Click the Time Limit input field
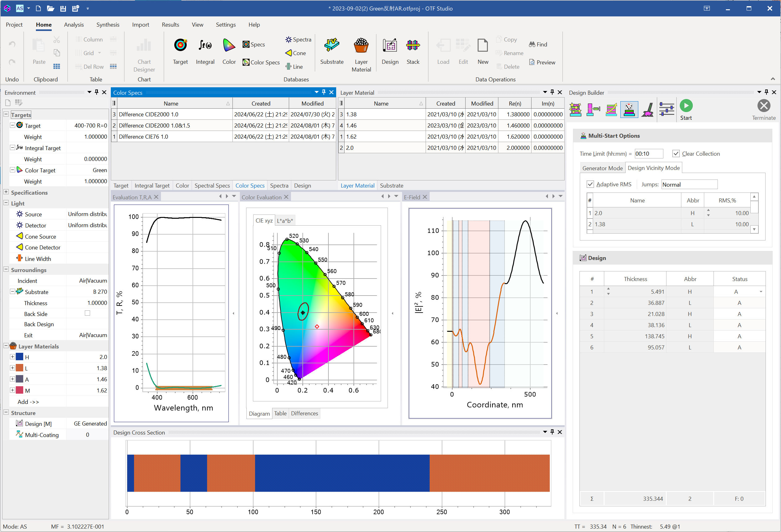Image resolution: width=781 pixels, height=532 pixels. pos(648,154)
